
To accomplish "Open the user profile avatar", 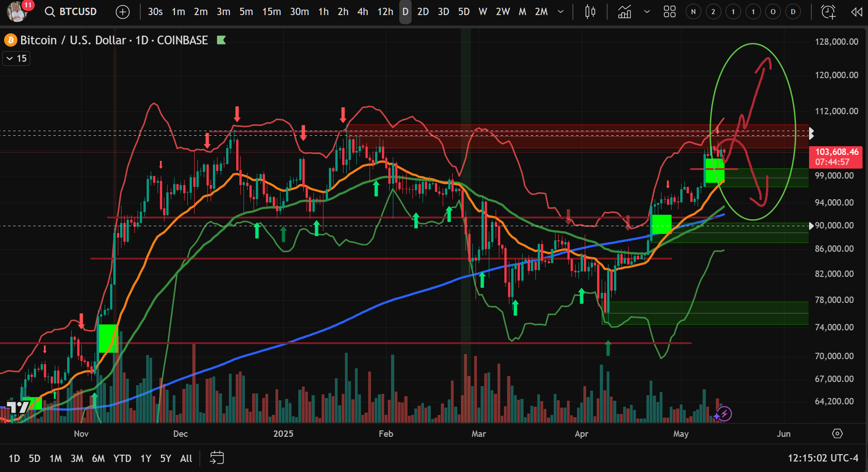I will (x=16, y=11).
